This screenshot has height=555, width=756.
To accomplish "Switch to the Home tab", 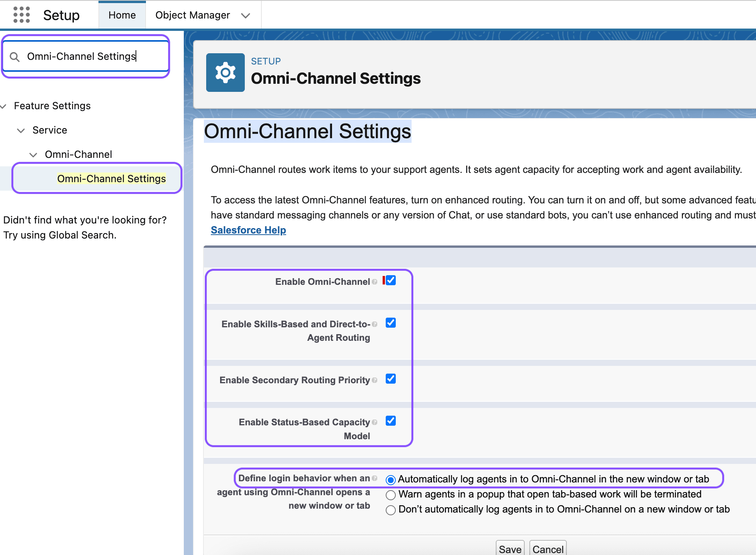I will [122, 15].
